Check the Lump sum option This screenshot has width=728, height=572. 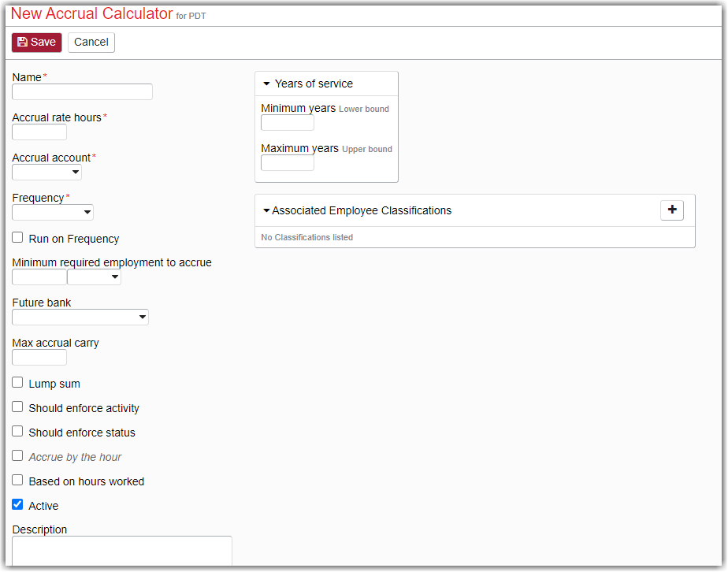[17, 383]
